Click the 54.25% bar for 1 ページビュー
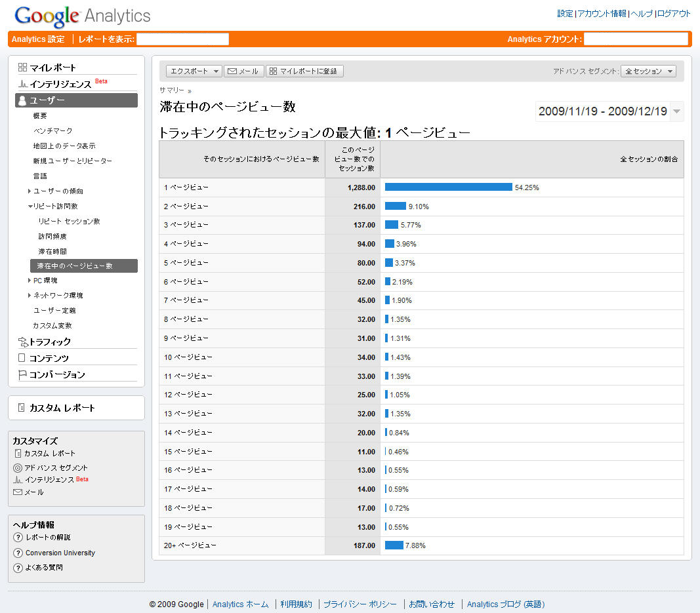 pos(448,188)
